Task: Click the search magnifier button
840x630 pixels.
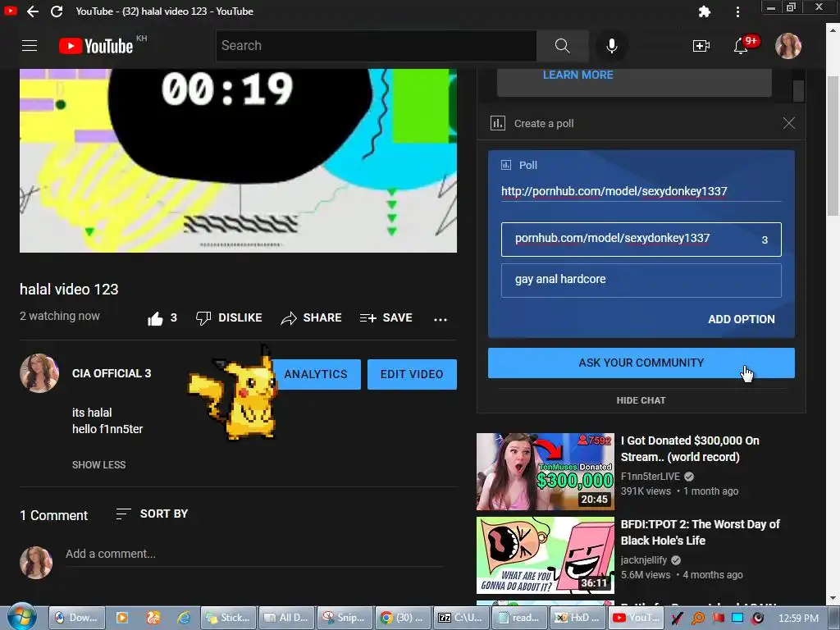Action: (x=562, y=46)
